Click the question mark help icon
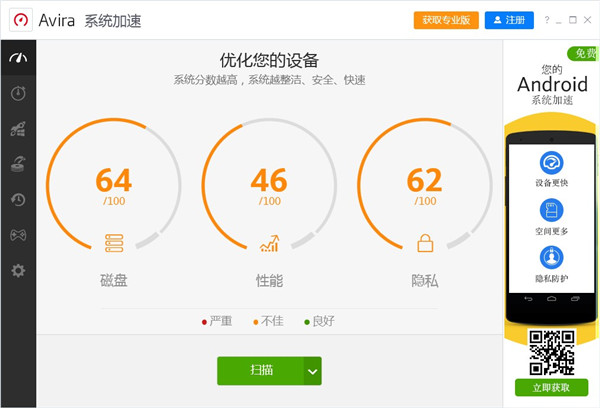 (x=546, y=20)
